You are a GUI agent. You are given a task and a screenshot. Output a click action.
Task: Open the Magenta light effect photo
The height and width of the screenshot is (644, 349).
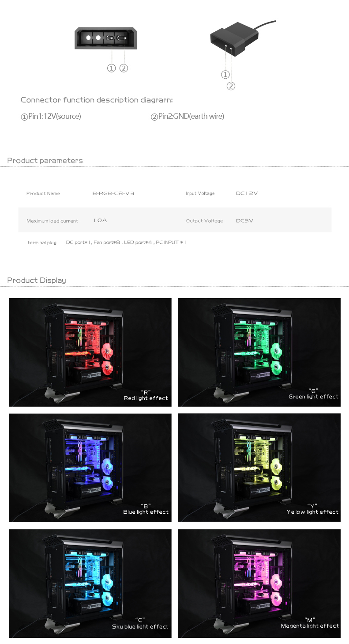coord(259,583)
